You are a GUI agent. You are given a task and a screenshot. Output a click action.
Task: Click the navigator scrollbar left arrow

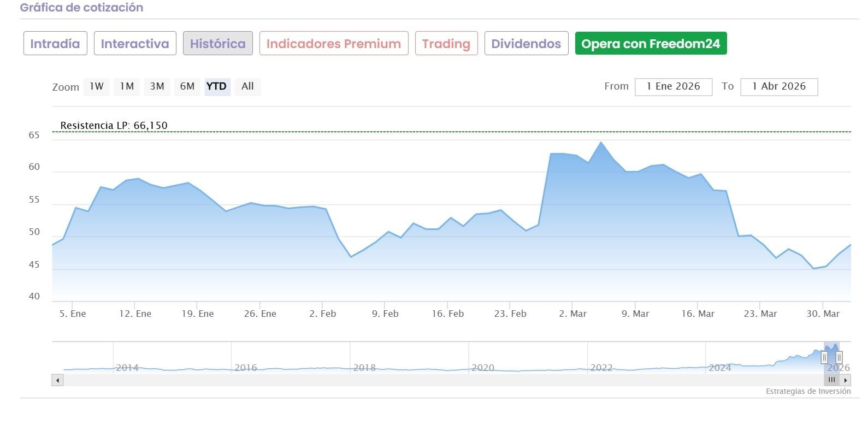tap(57, 380)
